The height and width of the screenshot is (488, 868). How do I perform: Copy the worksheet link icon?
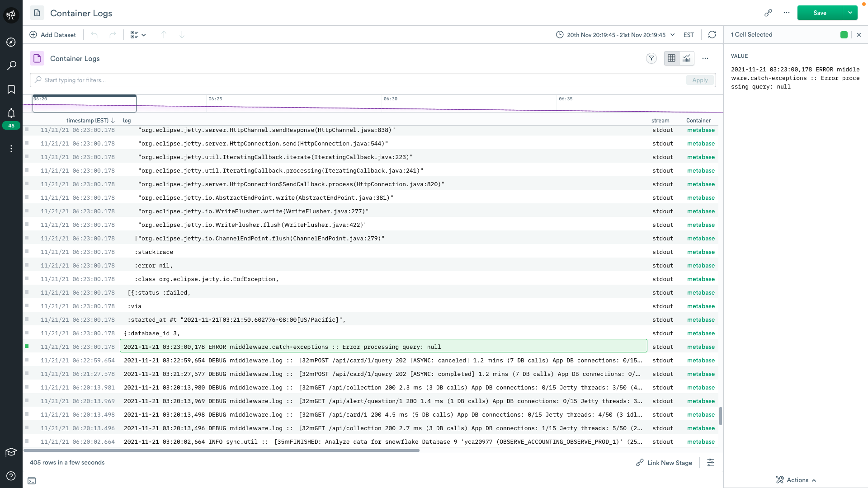[x=768, y=13]
